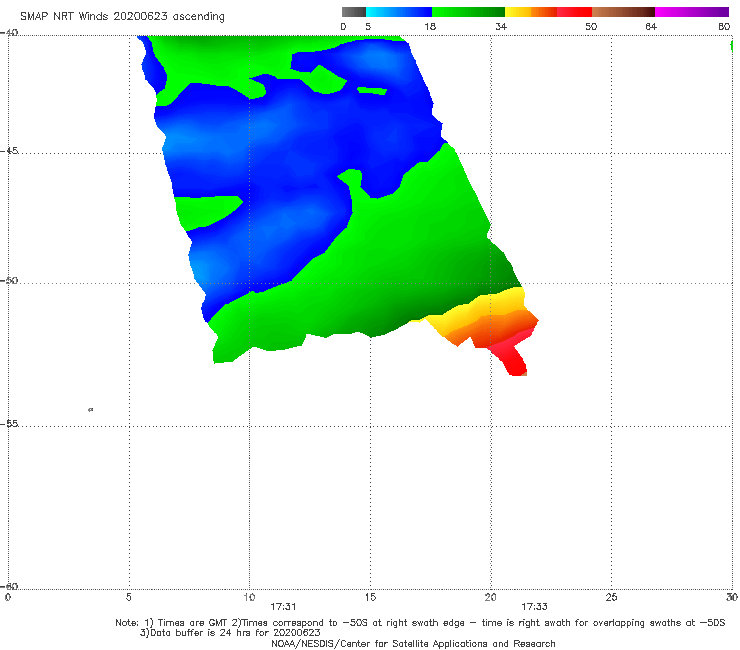The width and height of the screenshot is (740, 650).
Task: Click the gray segment of the color bar
Action: (353, 12)
